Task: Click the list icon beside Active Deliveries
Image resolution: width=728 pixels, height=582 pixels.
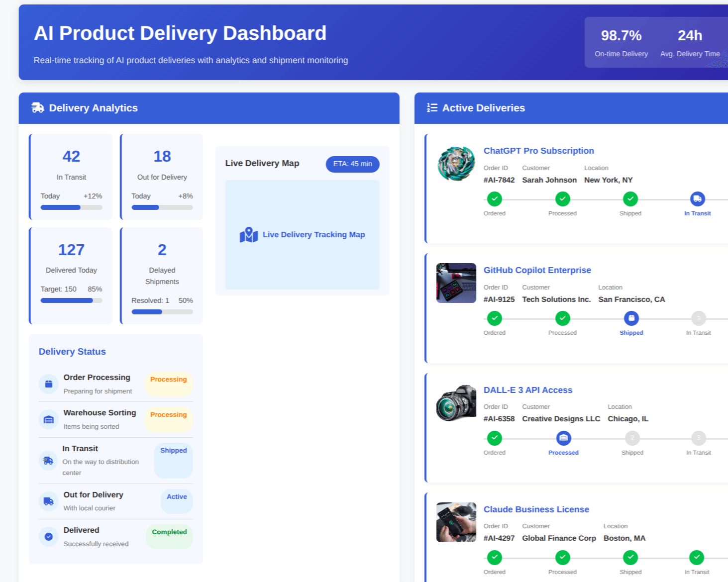Action: (432, 108)
